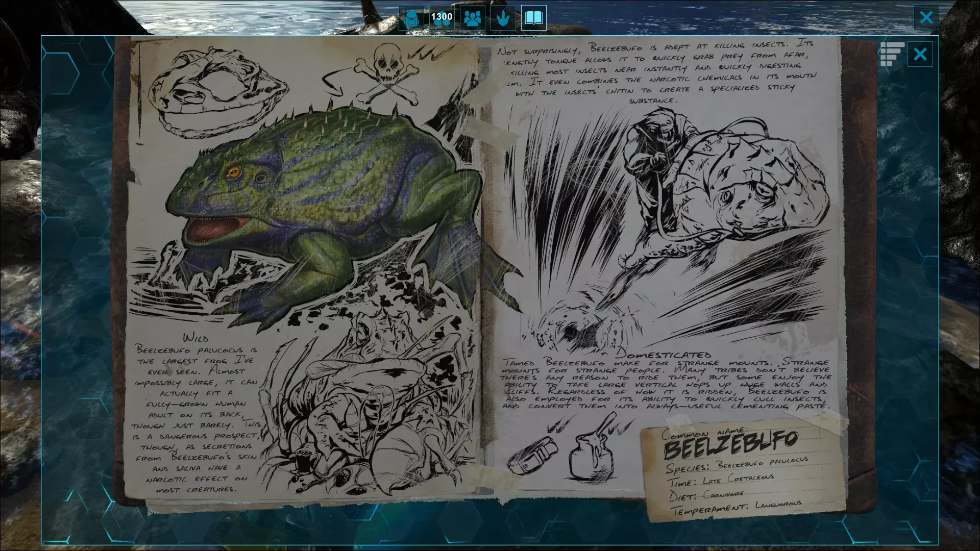Close the menu with top-right X button
The width and height of the screenshot is (980, 551).
pos(926,18)
